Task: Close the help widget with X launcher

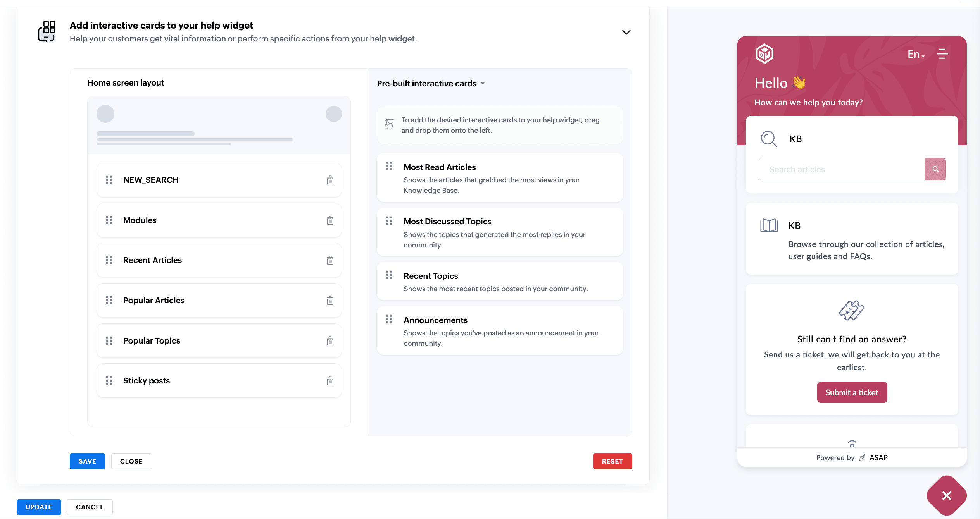Action: pos(947,496)
